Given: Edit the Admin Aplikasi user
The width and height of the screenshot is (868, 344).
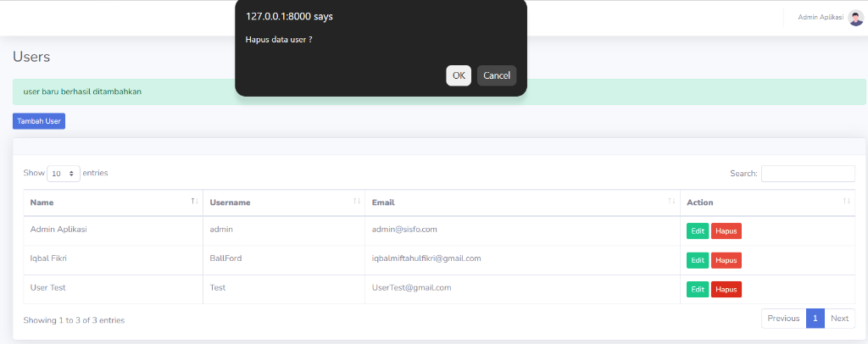Looking at the screenshot, I should 698,231.
